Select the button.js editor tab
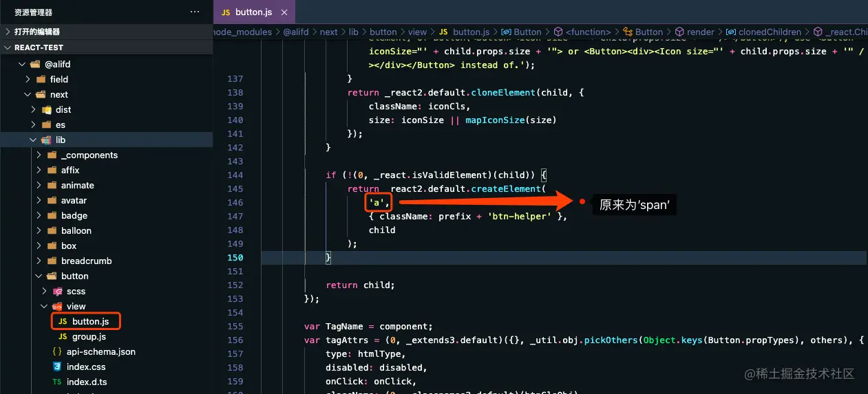This screenshot has width=868, height=394. point(254,12)
